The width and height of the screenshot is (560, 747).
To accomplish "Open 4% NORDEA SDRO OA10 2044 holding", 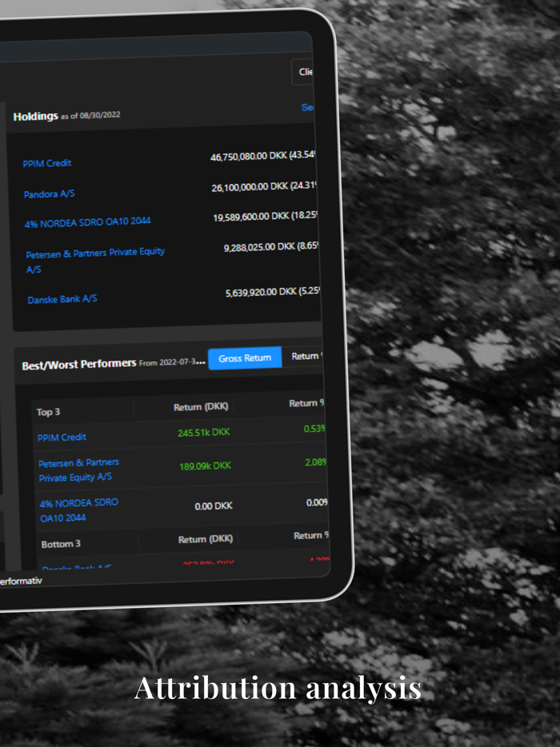I will [87, 222].
